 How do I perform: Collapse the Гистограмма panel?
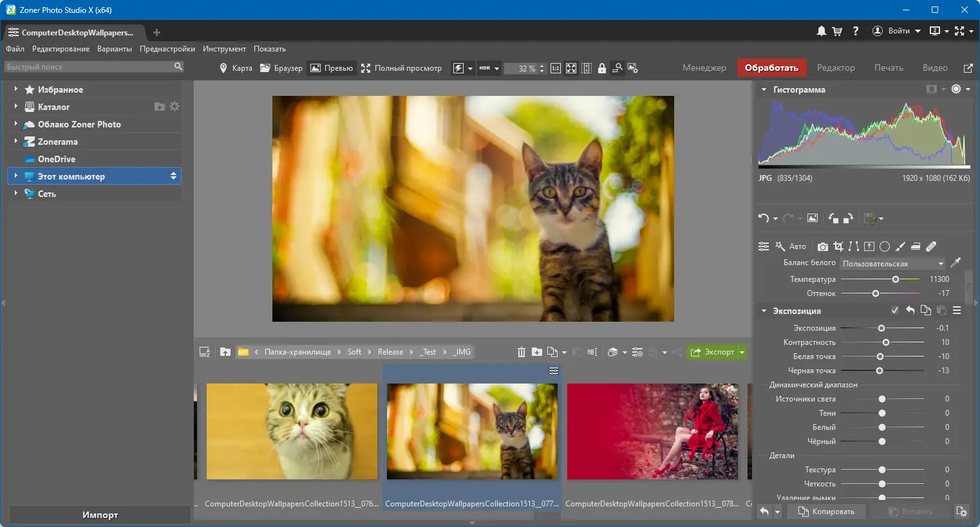764,89
